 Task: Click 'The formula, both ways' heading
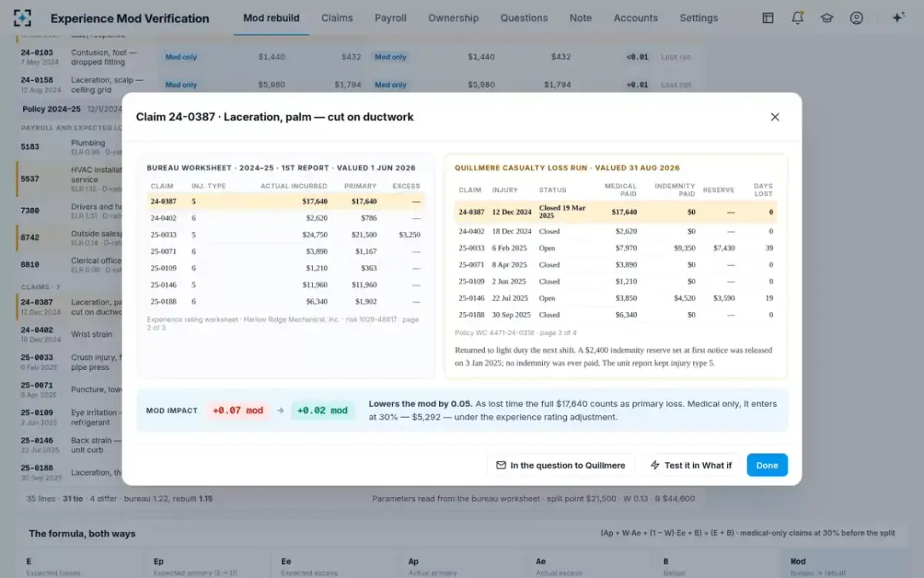point(82,533)
